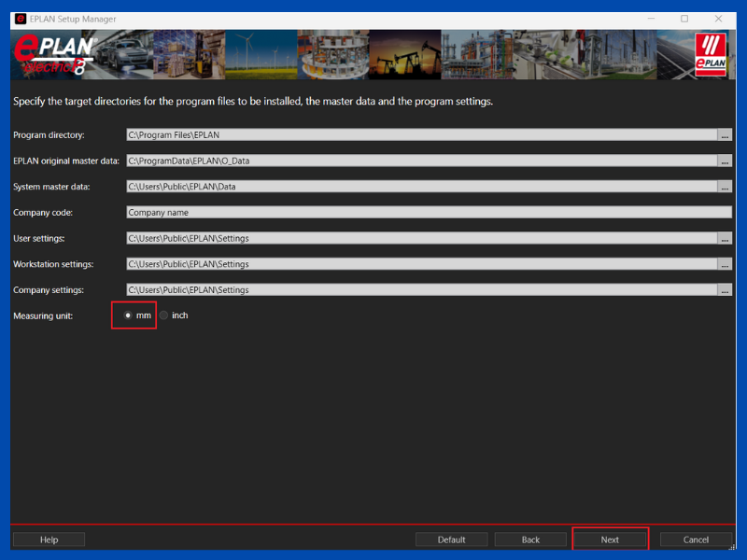Click the System master data path field
This screenshot has height=560, width=747.
[420, 187]
